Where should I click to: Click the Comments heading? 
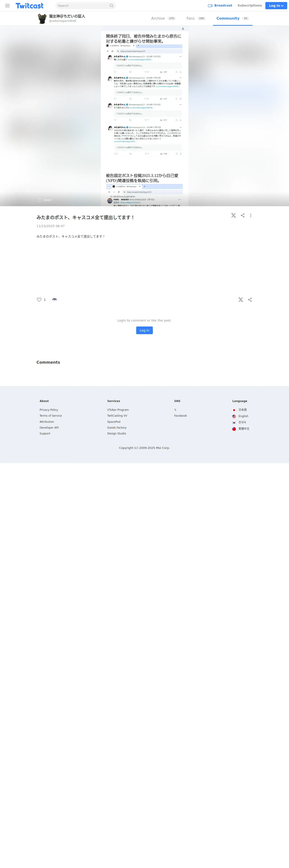click(48, 362)
